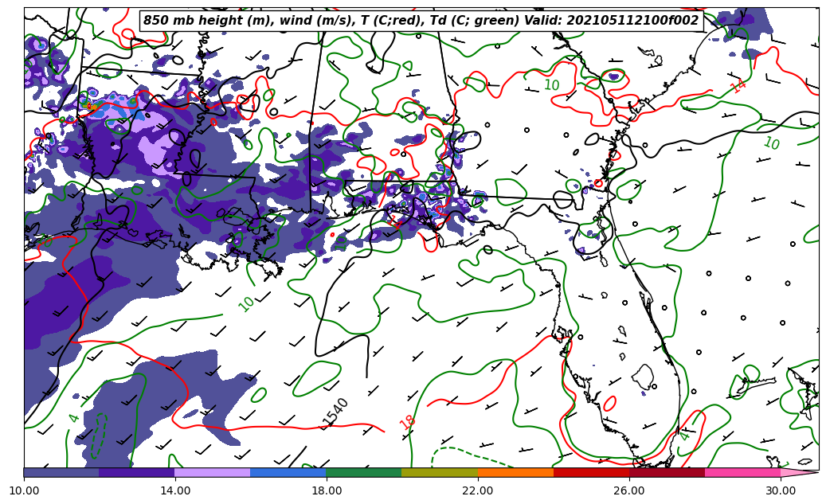826x504 pixels.
Task: Select the 18.00 colorbar tick label
Action: 327,490
